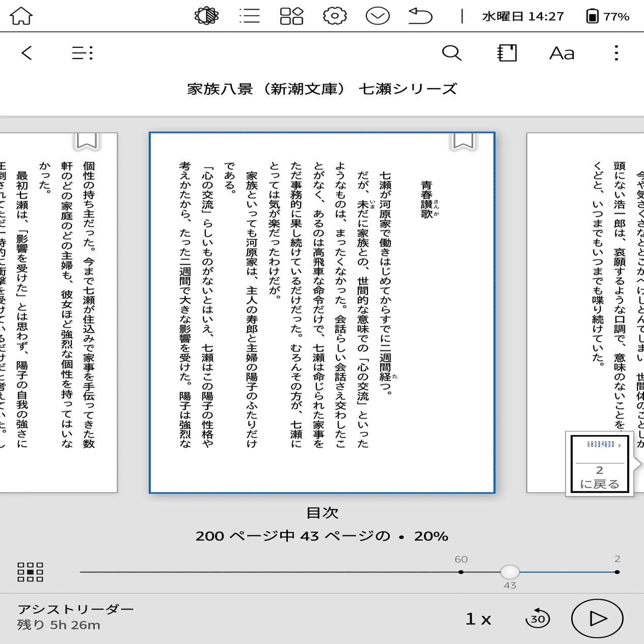644x644 pixels.
Task: Open the circled chevron-down menu icon
Action: [378, 16]
